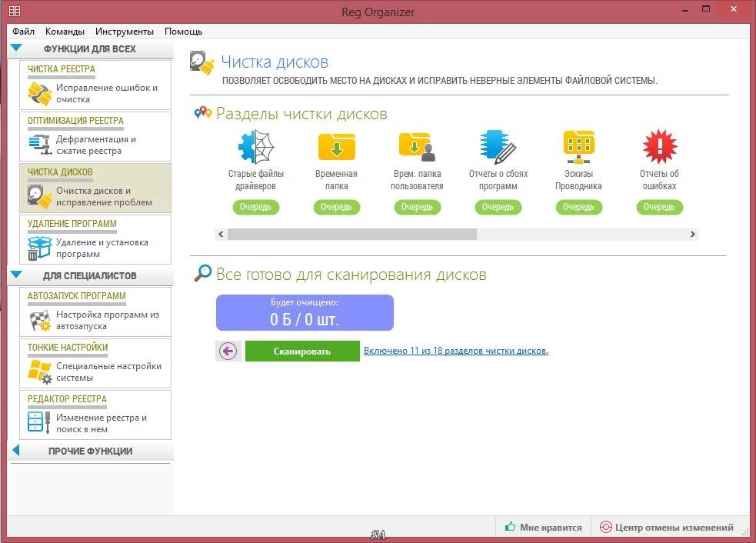Click the ДЛЯ СПЕЦИАЛИСТОВ header text
Screen dimensions: 756x543
click(x=90, y=275)
